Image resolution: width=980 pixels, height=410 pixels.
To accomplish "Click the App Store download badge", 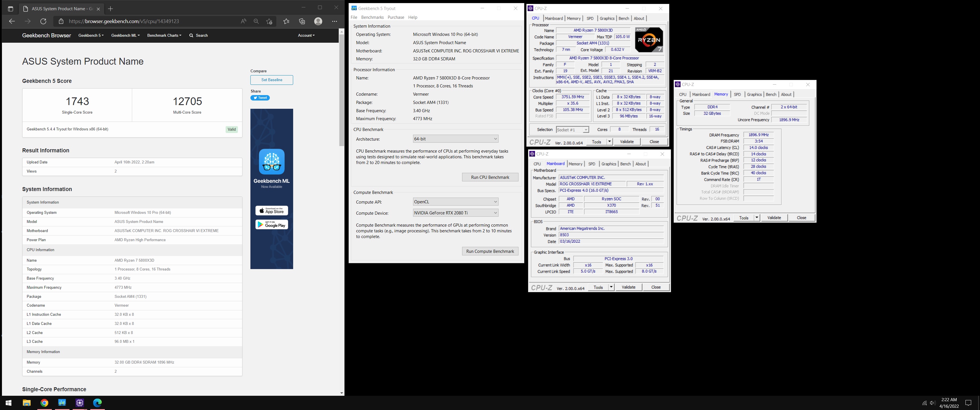I will pos(271,210).
